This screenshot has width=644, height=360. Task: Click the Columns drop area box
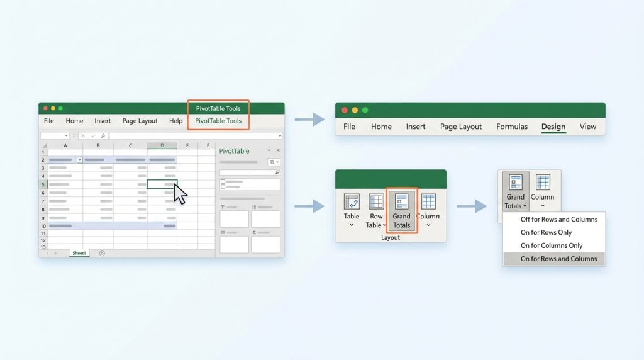pos(266,219)
